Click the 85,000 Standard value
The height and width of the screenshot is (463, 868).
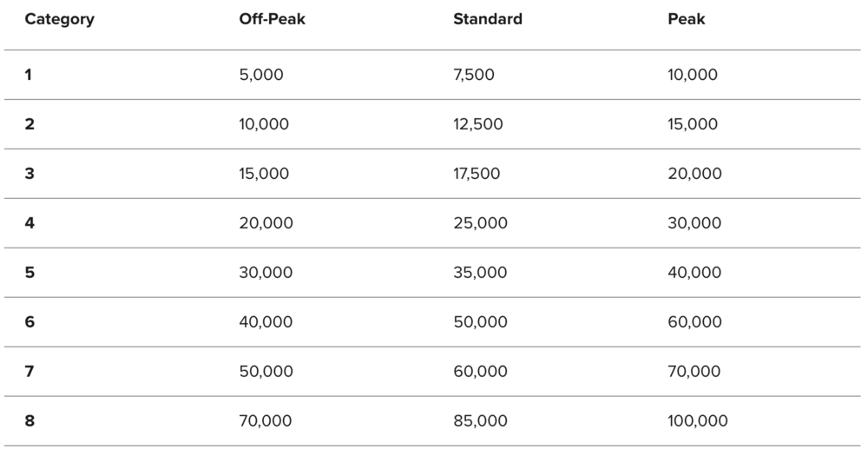[480, 421]
